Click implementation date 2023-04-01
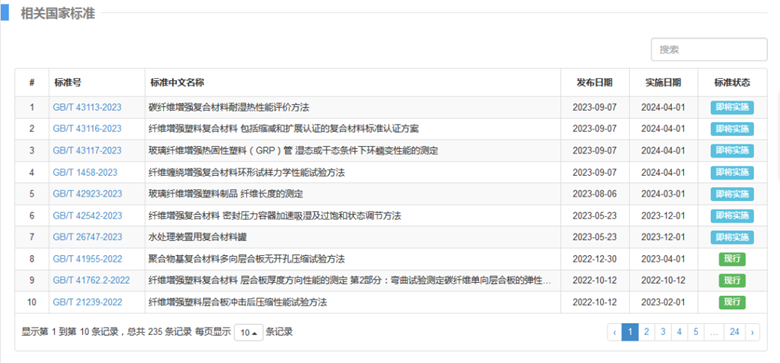Screen dimensions: 780x363 (663, 259)
